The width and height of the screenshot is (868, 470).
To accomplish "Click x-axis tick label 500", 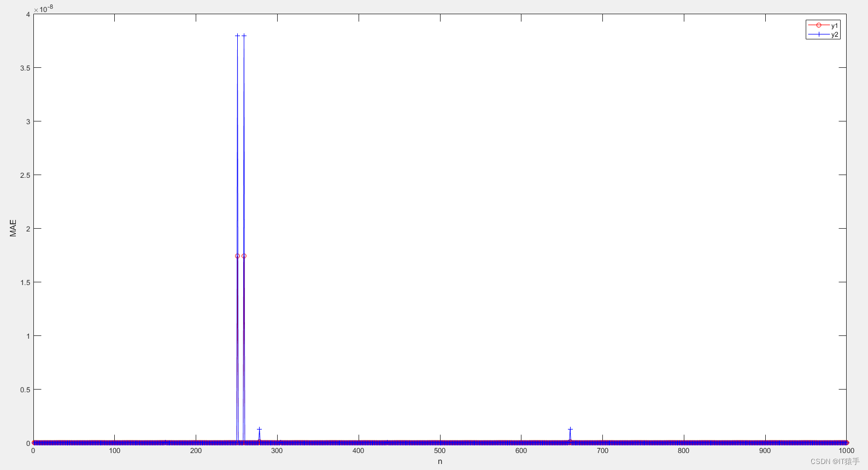I will (440, 451).
